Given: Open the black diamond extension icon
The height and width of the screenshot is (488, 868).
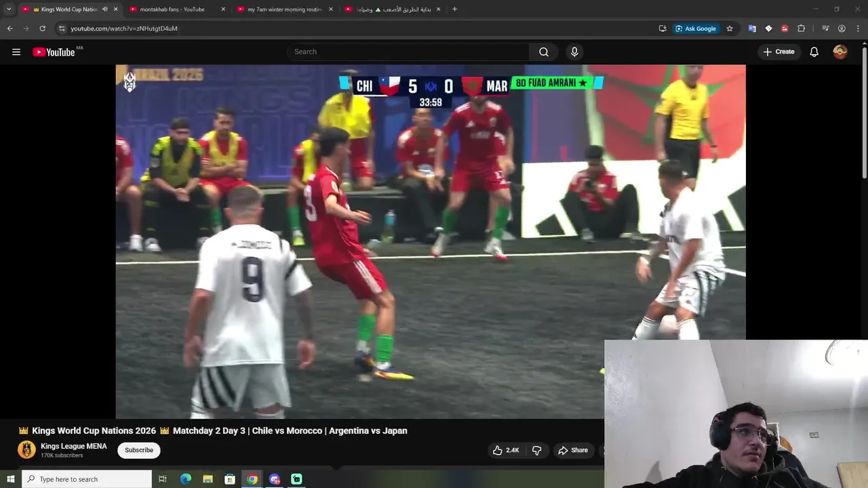Looking at the screenshot, I should click(768, 28).
